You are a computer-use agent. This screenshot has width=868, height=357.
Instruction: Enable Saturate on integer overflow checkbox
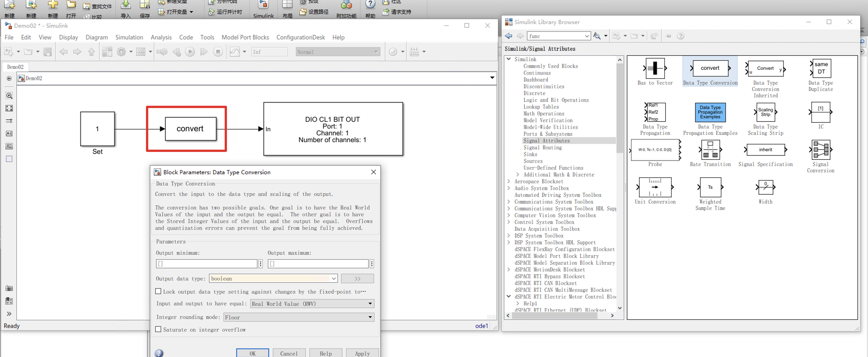tap(158, 329)
